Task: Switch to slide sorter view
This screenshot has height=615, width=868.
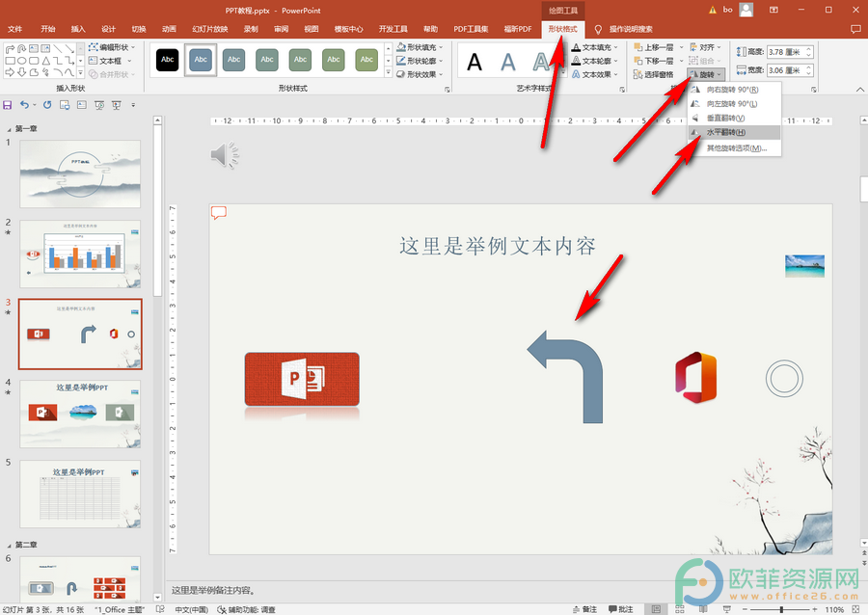Action: click(x=680, y=609)
